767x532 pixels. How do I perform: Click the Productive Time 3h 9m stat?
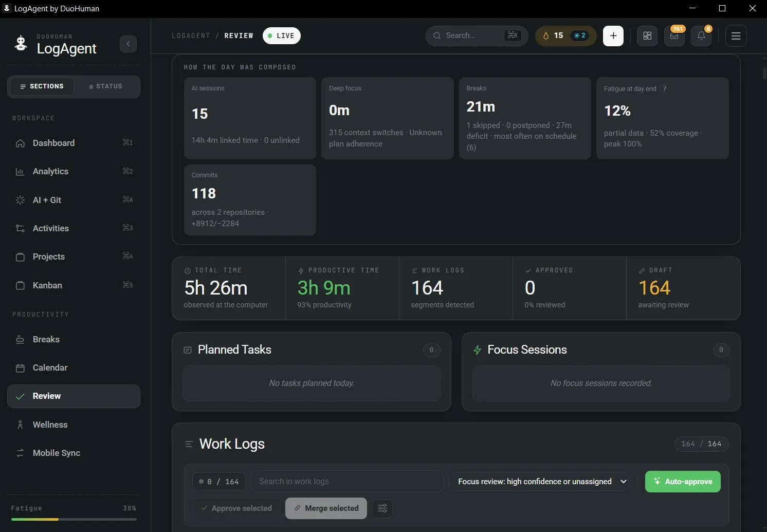pos(342,288)
